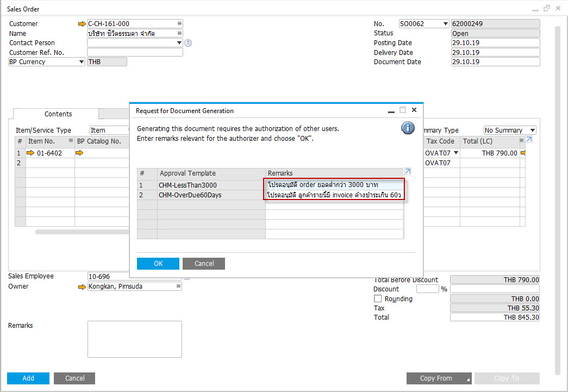Confirm the dialog with OK
Viewport: 568px width, 392px height.
click(158, 264)
